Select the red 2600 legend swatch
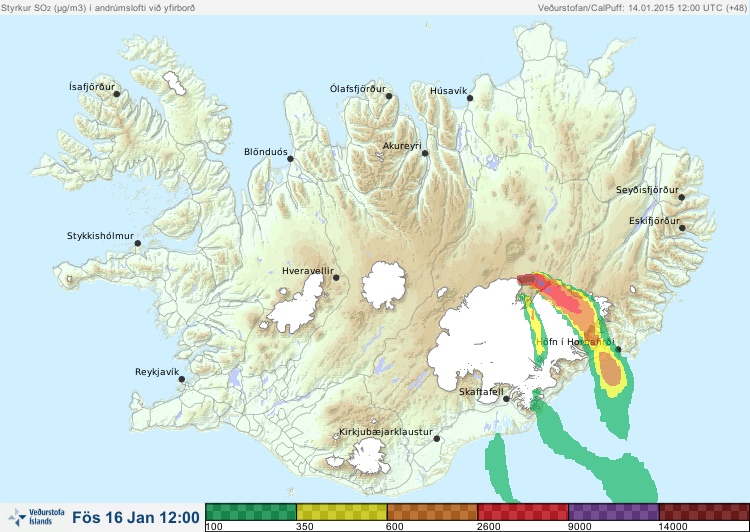Screen dimensions: 750x532 point(523,512)
